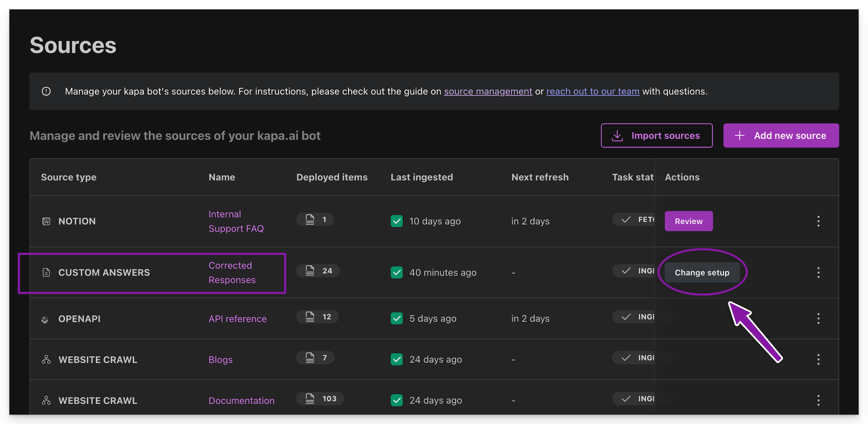868x424 pixels.
Task: Click the green check in Blogs row
Action: coord(397,359)
